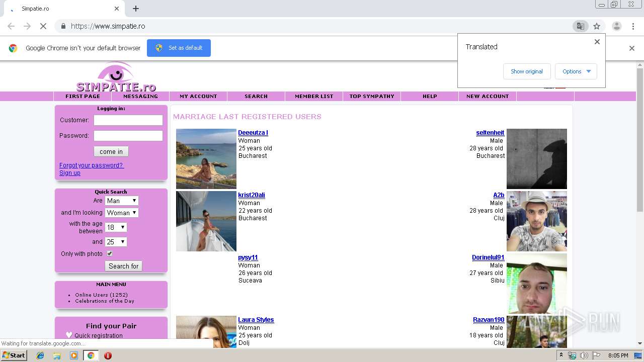Viewport: 644px width, 362px height.
Task: Open the FIRST PAGE menu item
Action: click(83, 96)
